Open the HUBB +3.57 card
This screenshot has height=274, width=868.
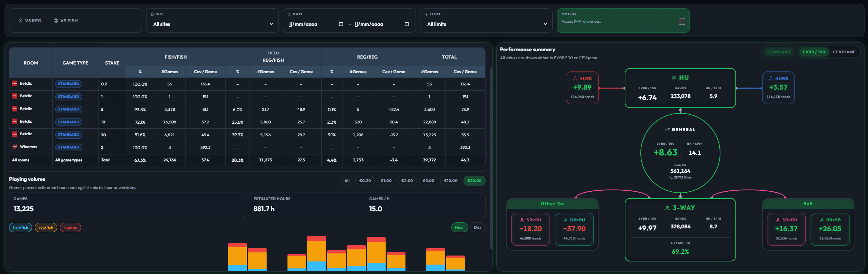778,88
